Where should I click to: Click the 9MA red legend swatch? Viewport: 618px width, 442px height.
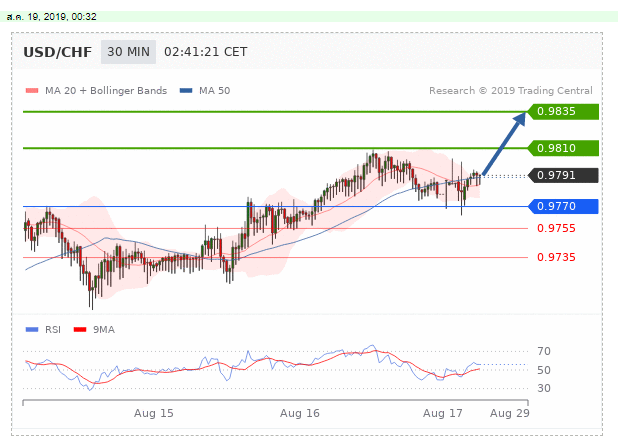pos(80,329)
